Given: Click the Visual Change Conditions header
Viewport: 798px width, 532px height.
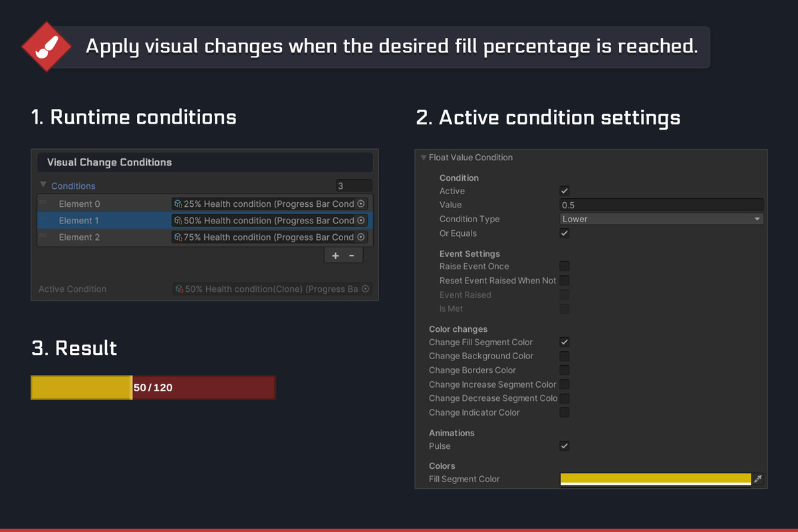Looking at the screenshot, I should coord(205,162).
